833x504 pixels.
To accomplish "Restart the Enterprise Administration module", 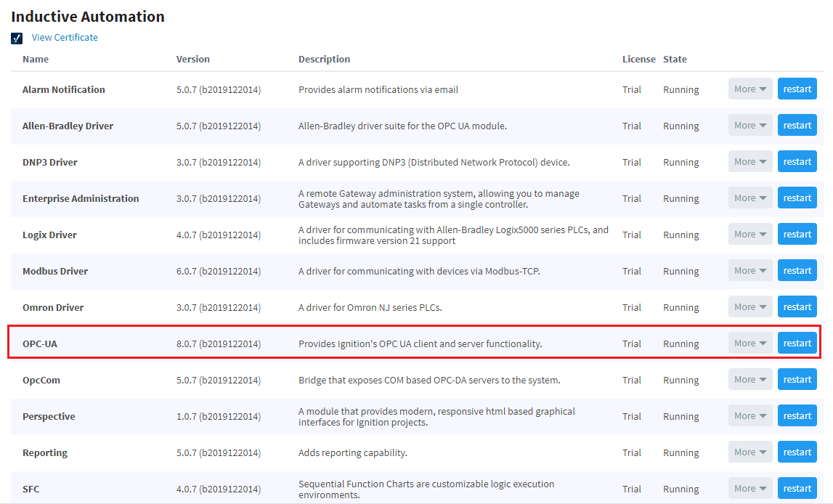I will 797,198.
